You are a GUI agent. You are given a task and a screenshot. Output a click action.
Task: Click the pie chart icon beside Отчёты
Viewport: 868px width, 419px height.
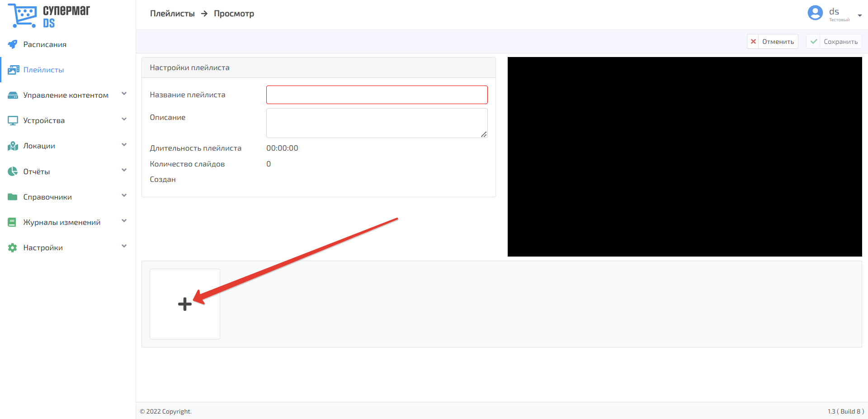[x=13, y=171]
